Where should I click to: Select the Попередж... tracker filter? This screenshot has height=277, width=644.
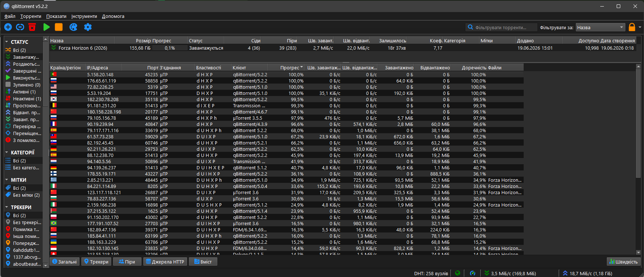[23, 243]
